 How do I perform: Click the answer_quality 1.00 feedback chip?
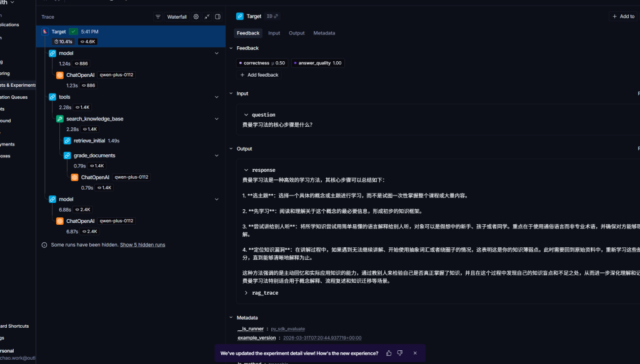coord(318,63)
